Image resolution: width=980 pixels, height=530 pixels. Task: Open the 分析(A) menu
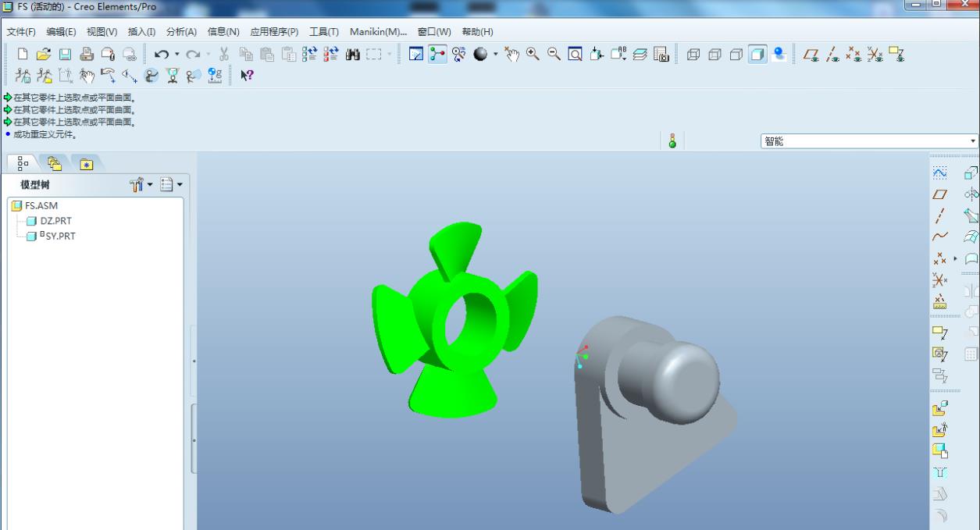pos(181,32)
